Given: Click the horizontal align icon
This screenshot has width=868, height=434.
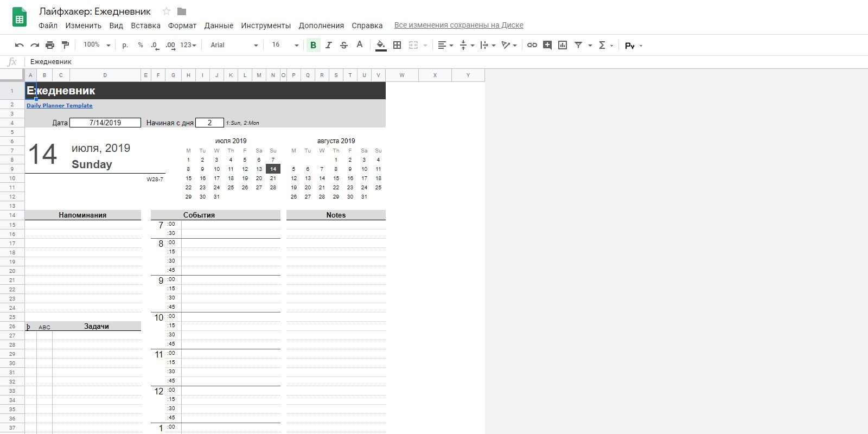Looking at the screenshot, I should click(442, 45).
